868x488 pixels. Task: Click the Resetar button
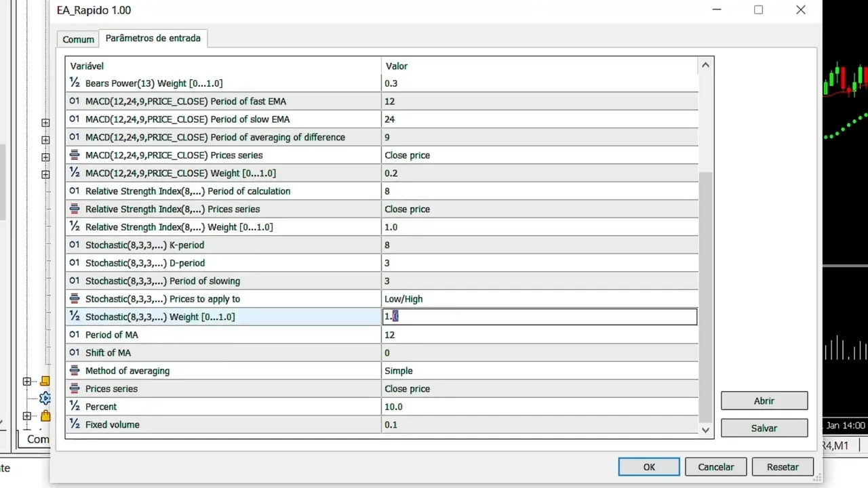(x=783, y=467)
